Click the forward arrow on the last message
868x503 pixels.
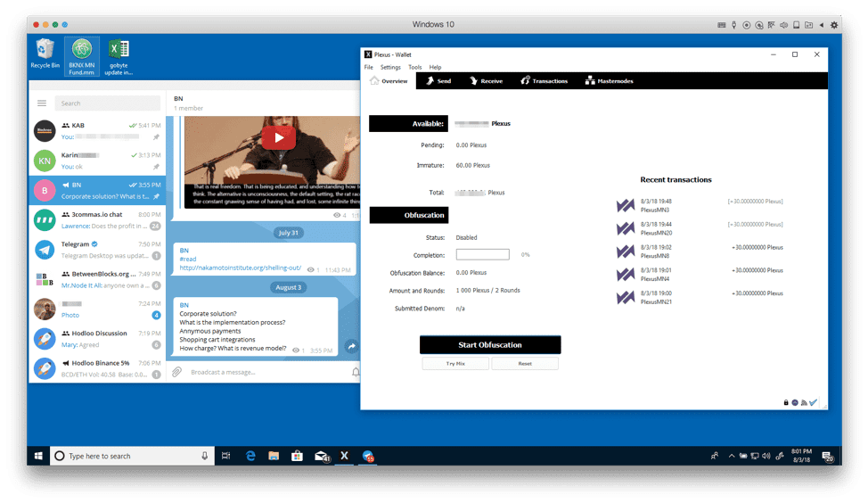click(x=351, y=346)
